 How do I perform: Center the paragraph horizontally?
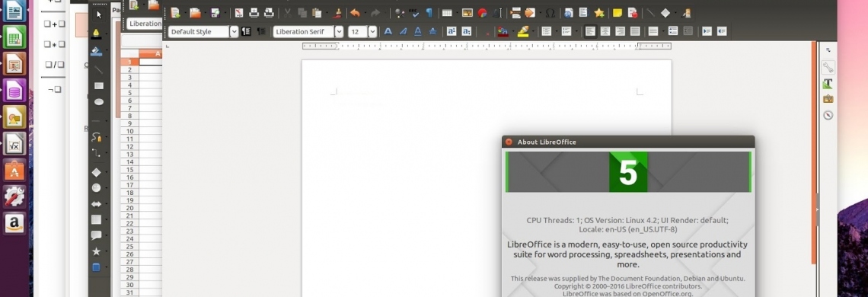click(x=605, y=31)
